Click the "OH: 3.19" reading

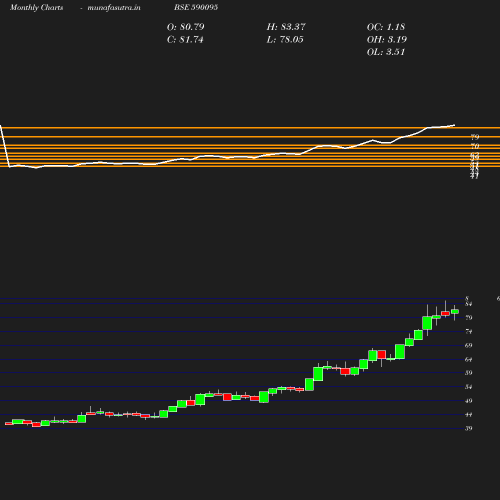(x=387, y=39)
